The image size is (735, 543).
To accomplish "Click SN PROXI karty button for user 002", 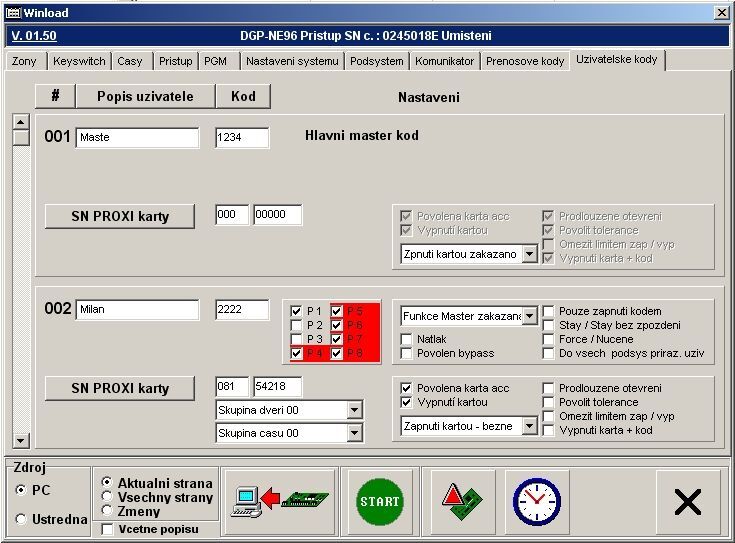I will 120,388.
